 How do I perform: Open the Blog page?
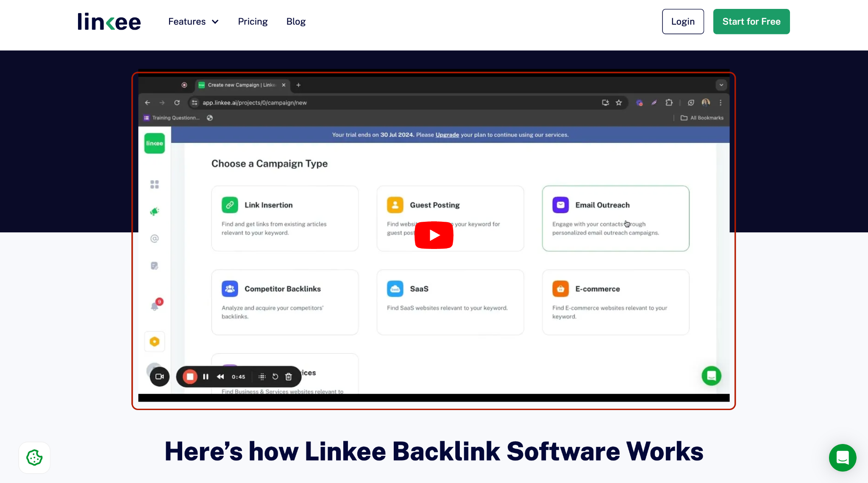pos(296,22)
